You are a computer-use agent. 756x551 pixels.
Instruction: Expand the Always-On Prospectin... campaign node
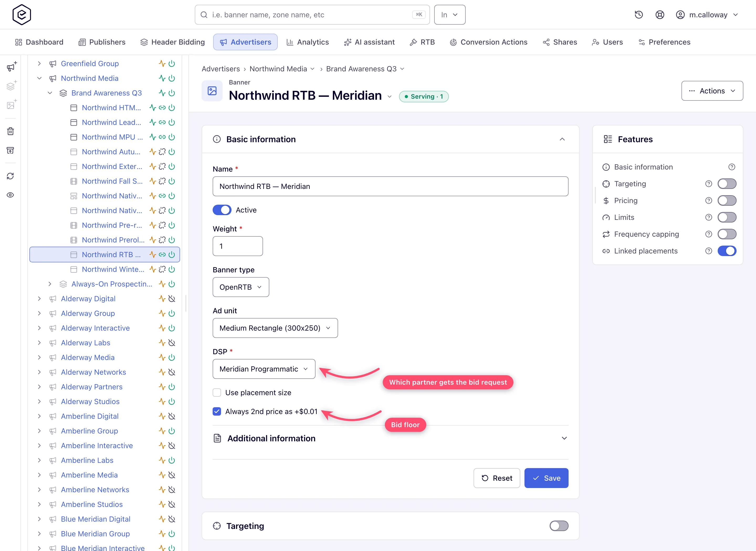coord(50,284)
